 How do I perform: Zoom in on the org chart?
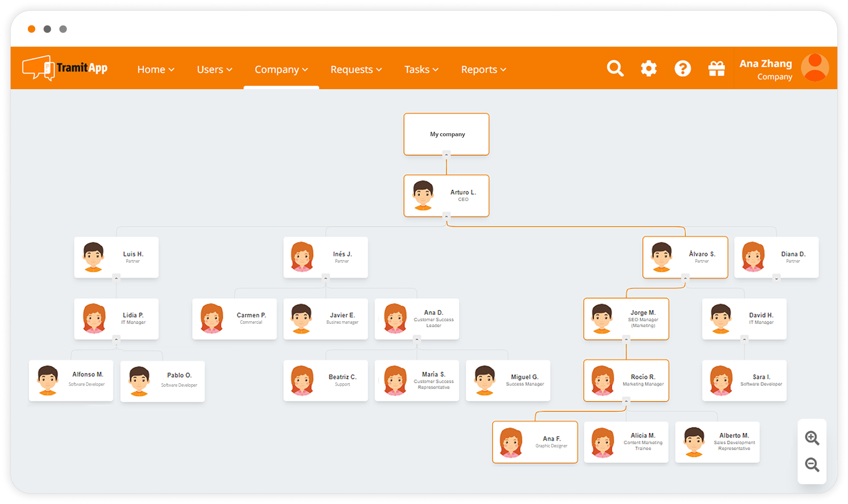[x=812, y=438]
